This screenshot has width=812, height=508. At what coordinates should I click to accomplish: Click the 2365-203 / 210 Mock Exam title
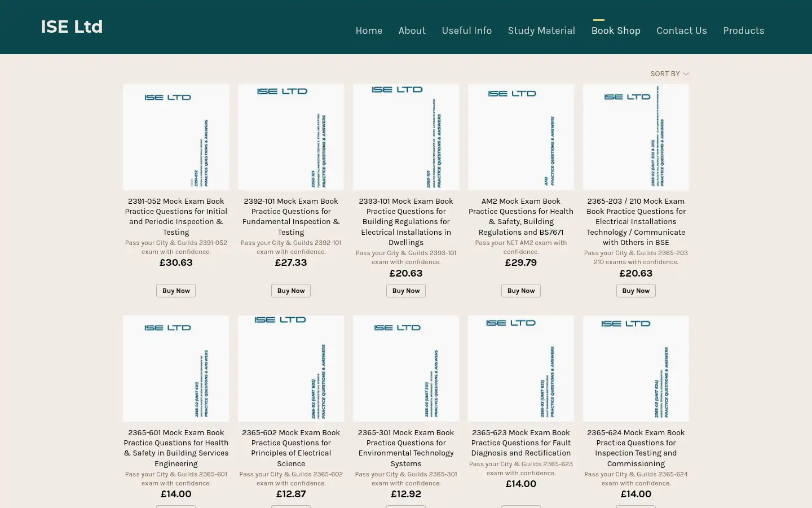tap(636, 222)
